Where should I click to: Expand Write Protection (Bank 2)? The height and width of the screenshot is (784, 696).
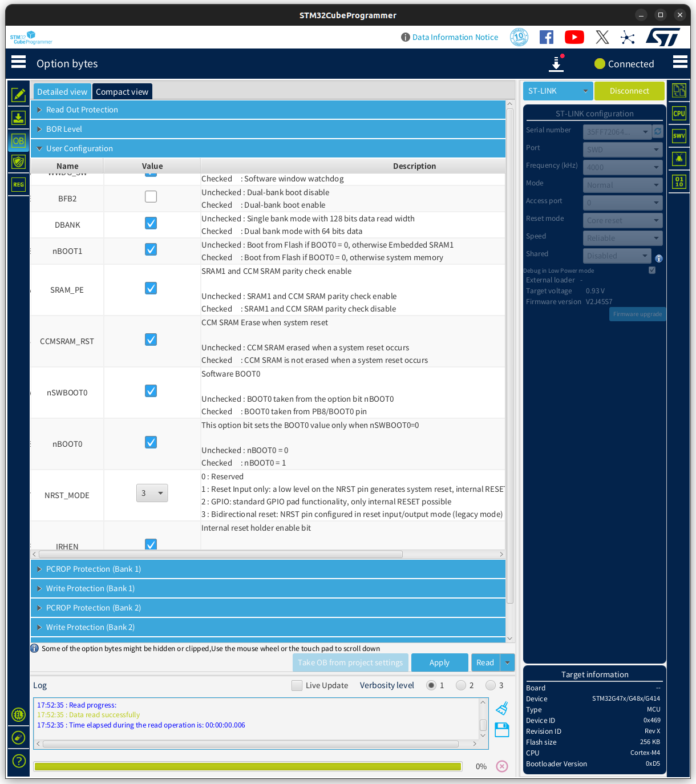tap(268, 627)
